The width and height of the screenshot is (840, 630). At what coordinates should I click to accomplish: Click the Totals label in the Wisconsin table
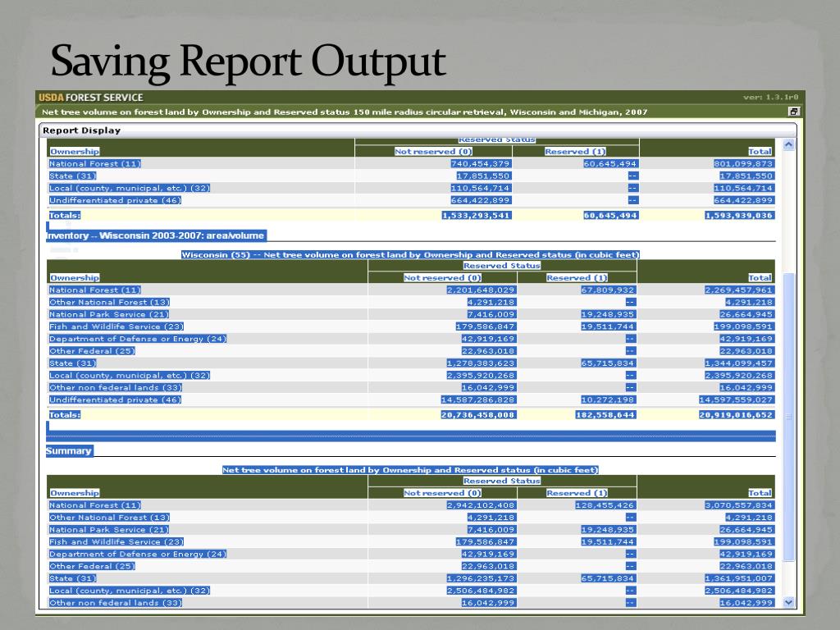64,414
